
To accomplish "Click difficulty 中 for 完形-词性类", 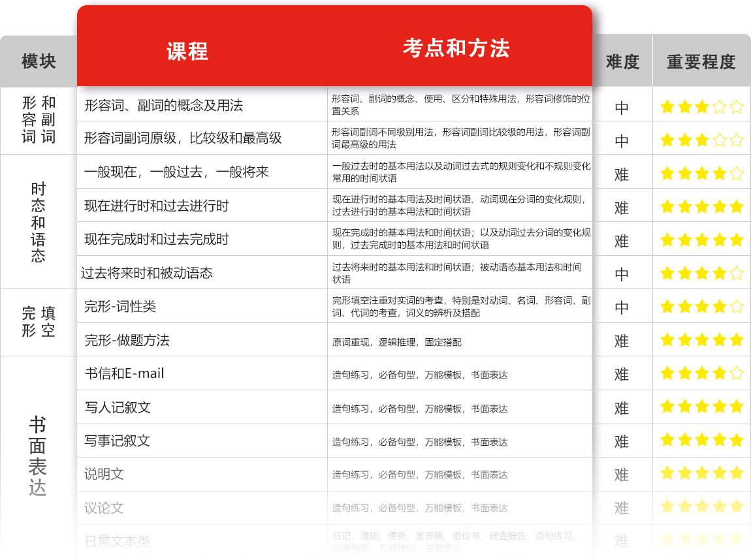I will click(622, 308).
